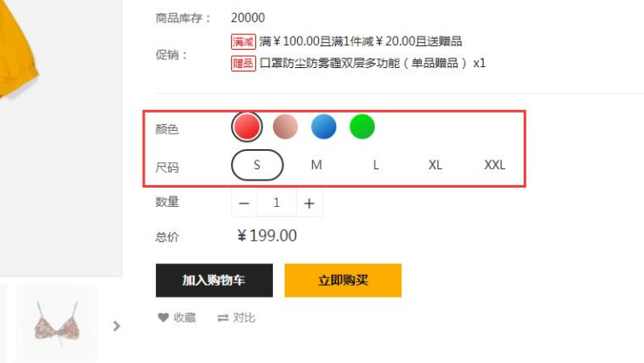Choose size M
Screen dimensions: 644x363
(316, 165)
